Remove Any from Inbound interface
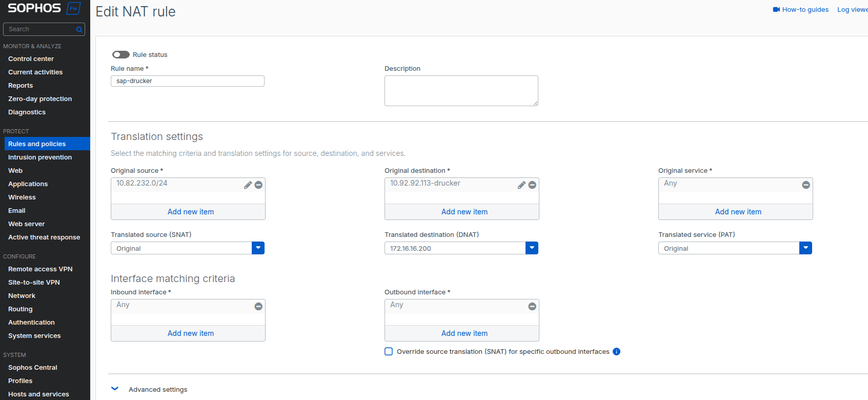Image resolution: width=868 pixels, height=400 pixels. pyautogui.click(x=258, y=307)
